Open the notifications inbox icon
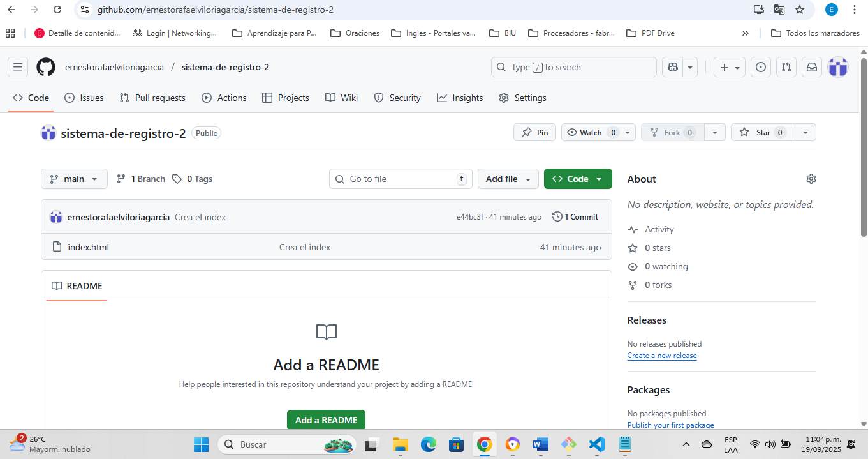The image size is (868, 459). pos(812,67)
